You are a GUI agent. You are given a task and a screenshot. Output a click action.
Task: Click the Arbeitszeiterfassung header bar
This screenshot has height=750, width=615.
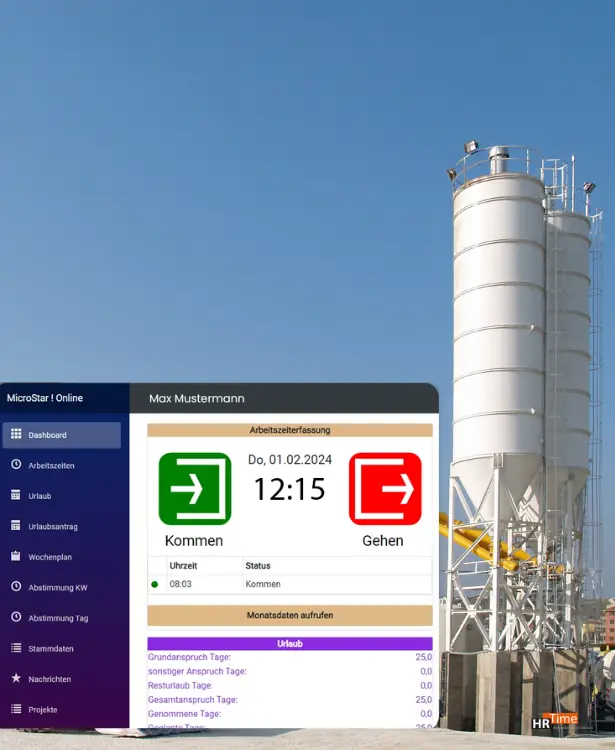click(x=290, y=430)
